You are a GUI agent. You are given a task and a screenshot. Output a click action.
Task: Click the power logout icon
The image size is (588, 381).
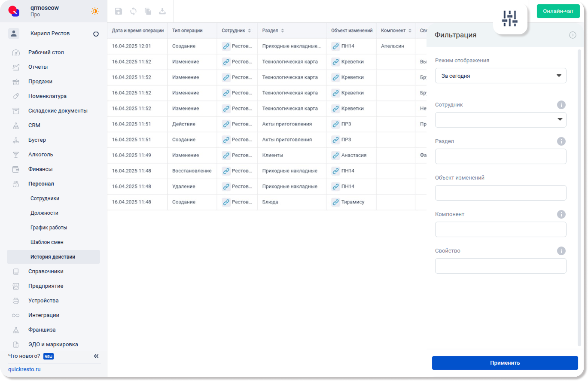[96, 34]
